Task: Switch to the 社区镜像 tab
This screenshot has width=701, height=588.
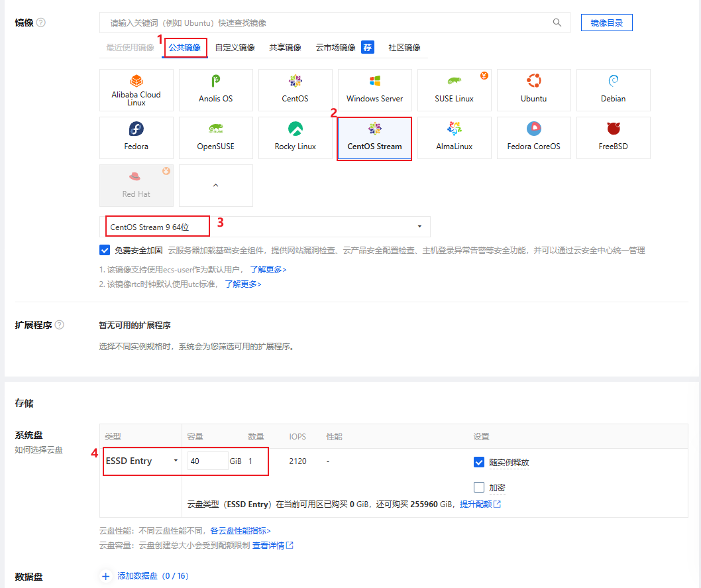Action: click(405, 47)
